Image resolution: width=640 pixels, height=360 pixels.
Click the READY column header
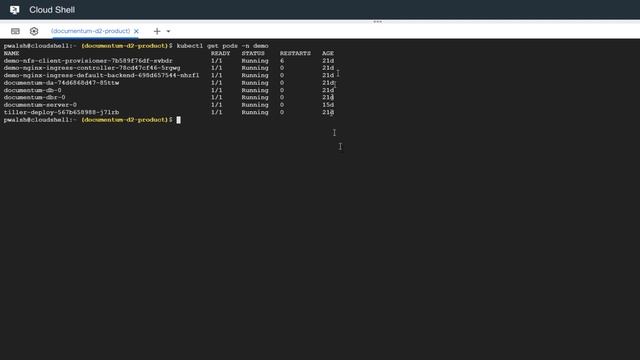coord(220,53)
